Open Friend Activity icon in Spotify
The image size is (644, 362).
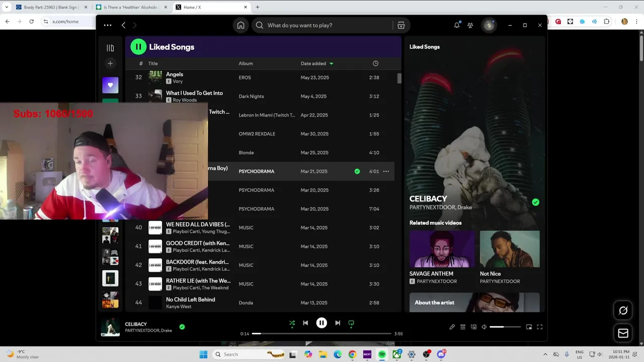(x=470, y=25)
